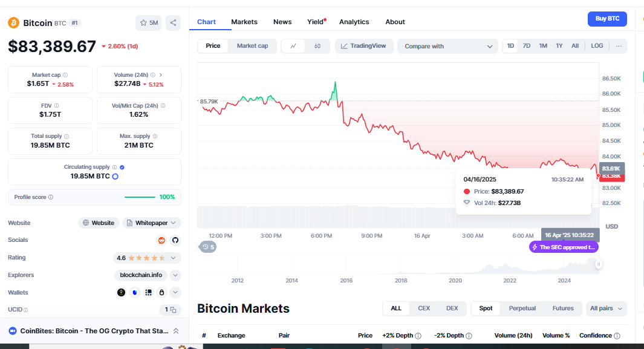Screen dimensions: 644x349
Task: Open the Reddit social link
Action: click(162, 240)
